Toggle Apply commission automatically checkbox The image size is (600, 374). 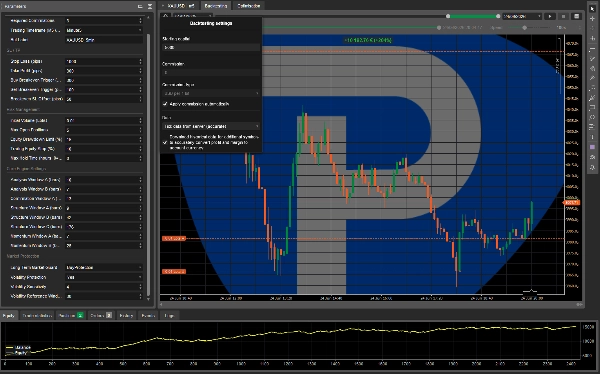click(x=165, y=104)
